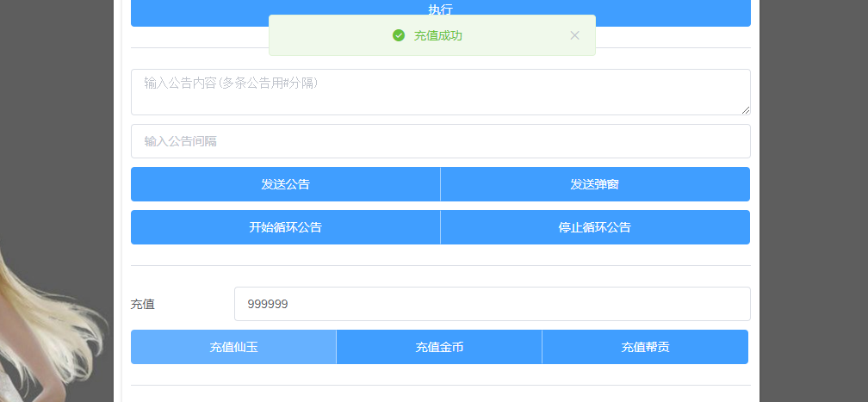
Task: Click the 充值 label text
Action: (143, 304)
